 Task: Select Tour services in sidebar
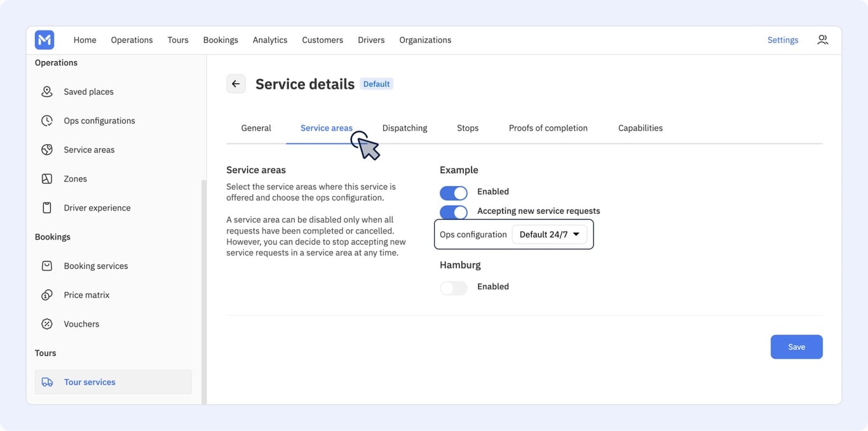click(x=113, y=382)
